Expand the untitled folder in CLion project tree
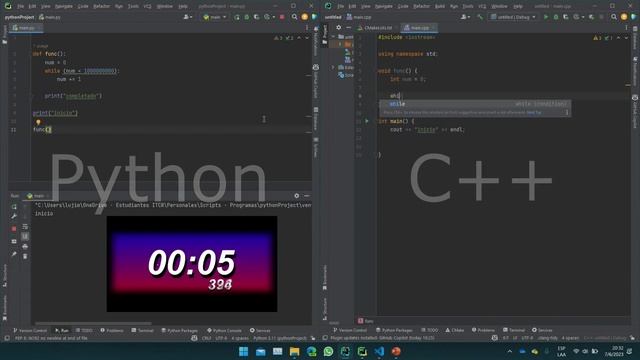Image resolution: width=640 pixels, height=360 pixels. [x=333, y=37]
